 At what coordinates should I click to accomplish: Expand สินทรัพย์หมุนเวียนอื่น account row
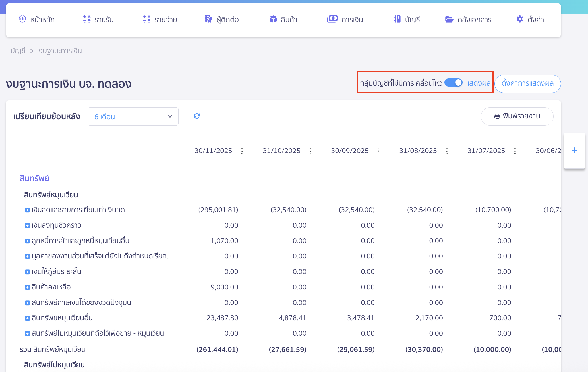[x=27, y=318]
